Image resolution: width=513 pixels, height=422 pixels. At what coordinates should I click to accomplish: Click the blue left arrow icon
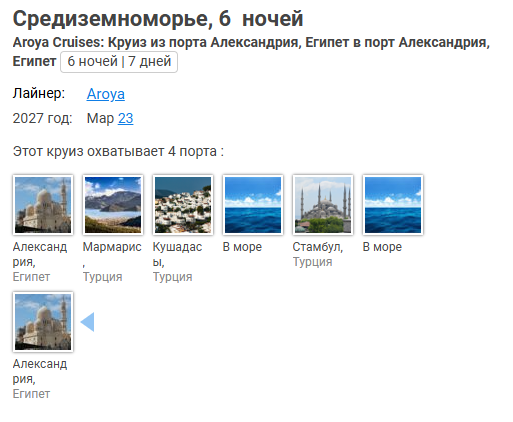pos(87,322)
